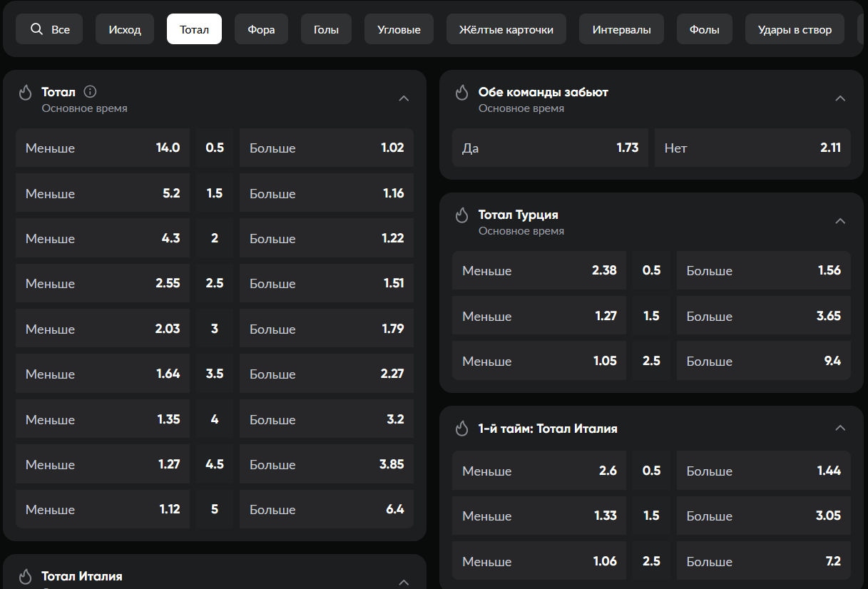Click the magnifier icon in the Все tab
This screenshot has width=868, height=589.
[36, 29]
